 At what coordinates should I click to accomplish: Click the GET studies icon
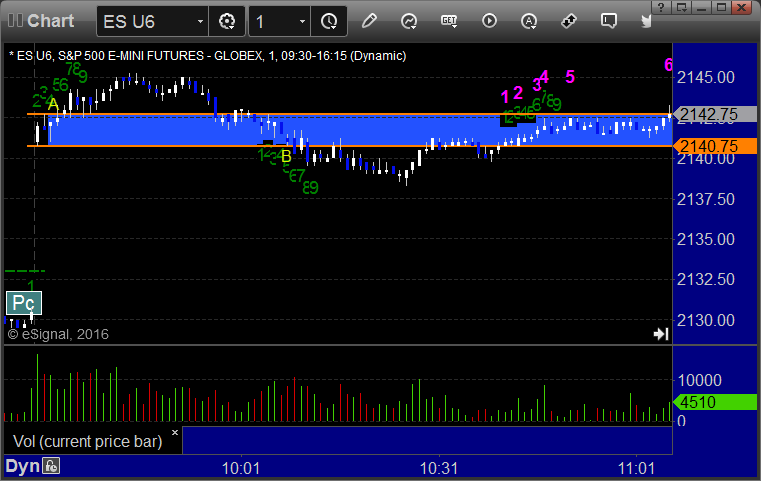coord(449,21)
